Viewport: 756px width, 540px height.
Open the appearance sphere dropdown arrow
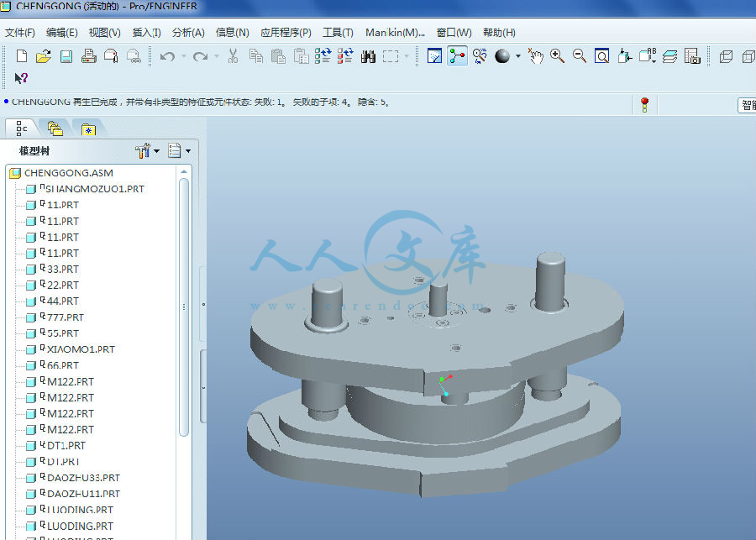click(518, 56)
